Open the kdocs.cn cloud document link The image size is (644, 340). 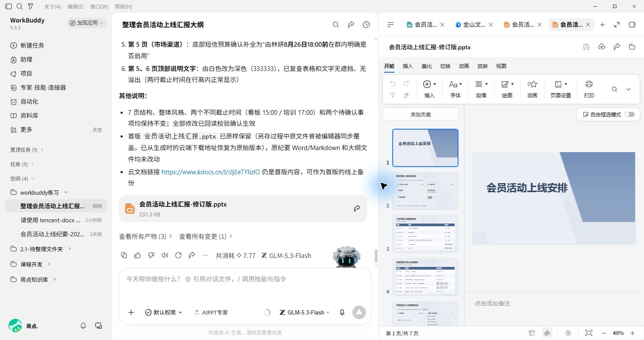point(211,172)
